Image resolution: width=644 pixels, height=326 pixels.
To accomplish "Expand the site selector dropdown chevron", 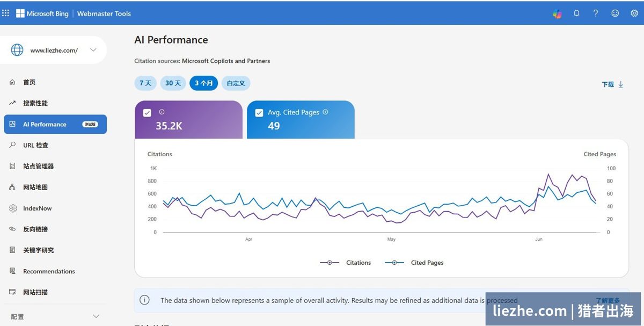I will tap(93, 50).
